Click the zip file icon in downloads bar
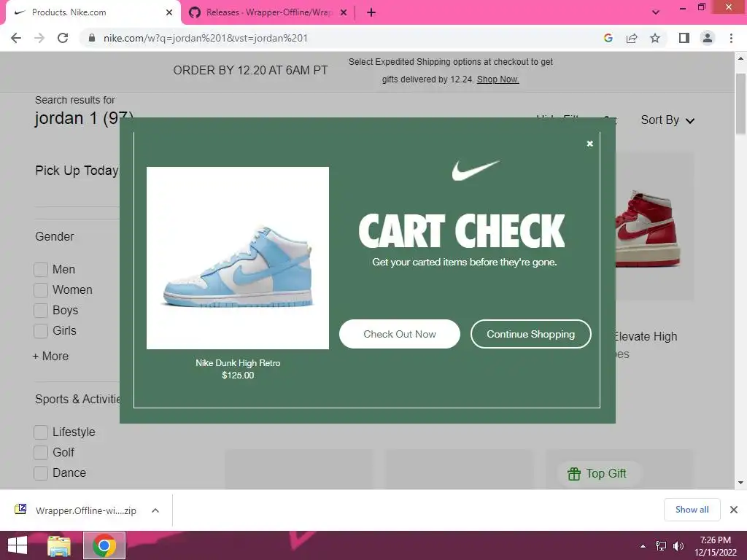The width and height of the screenshot is (747, 560). (20, 510)
